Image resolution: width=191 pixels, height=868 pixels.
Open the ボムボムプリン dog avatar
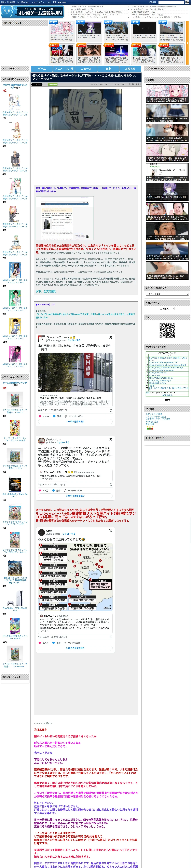coord(41,441)
